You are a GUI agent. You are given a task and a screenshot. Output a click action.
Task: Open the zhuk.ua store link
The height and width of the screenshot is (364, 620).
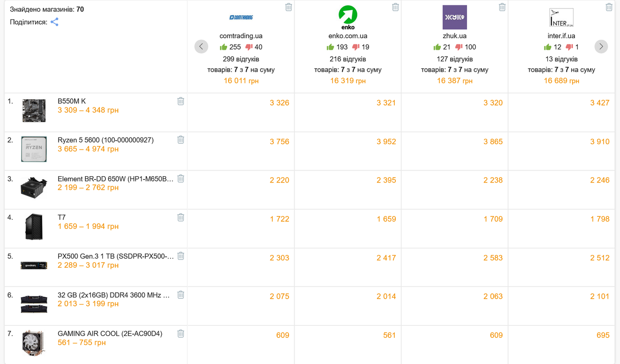coord(455,36)
